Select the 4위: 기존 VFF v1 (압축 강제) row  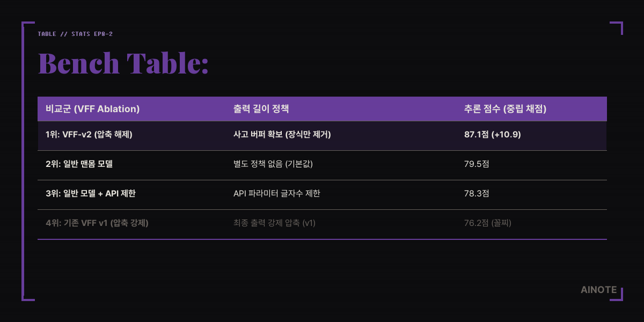[322, 224]
